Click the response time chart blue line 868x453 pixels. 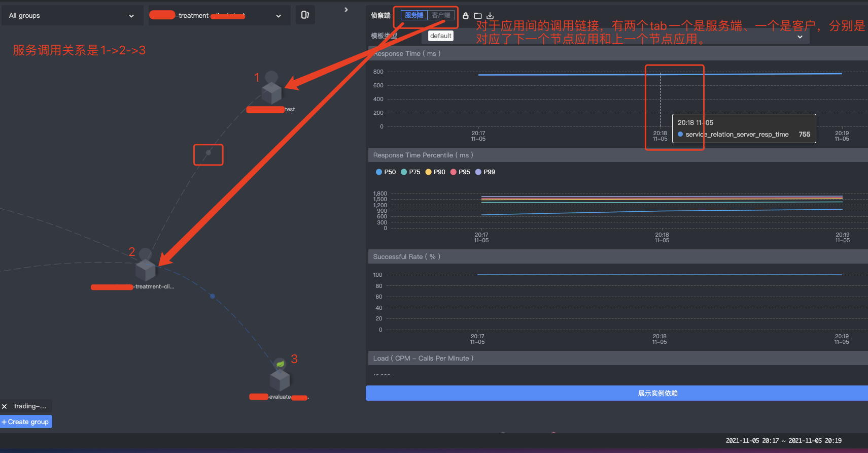pyautogui.click(x=659, y=74)
